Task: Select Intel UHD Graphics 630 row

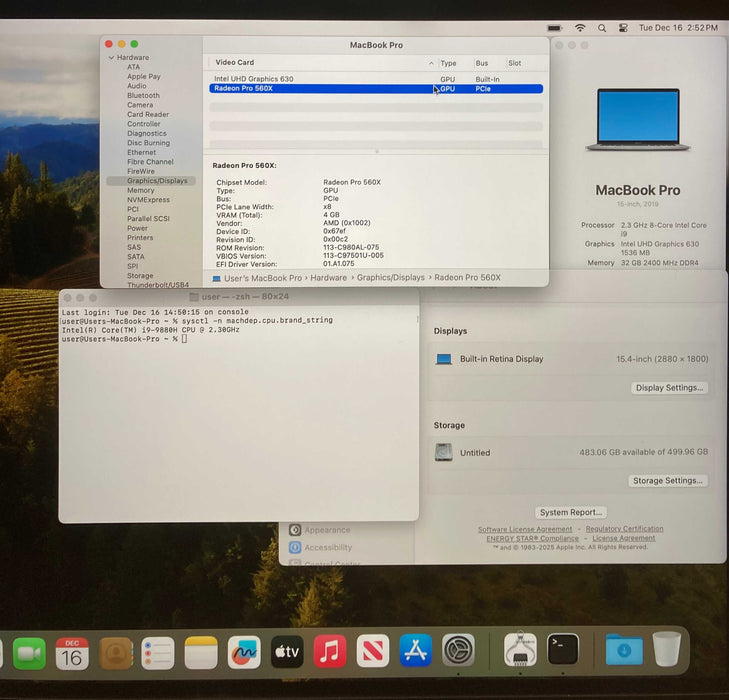Action: [376, 79]
